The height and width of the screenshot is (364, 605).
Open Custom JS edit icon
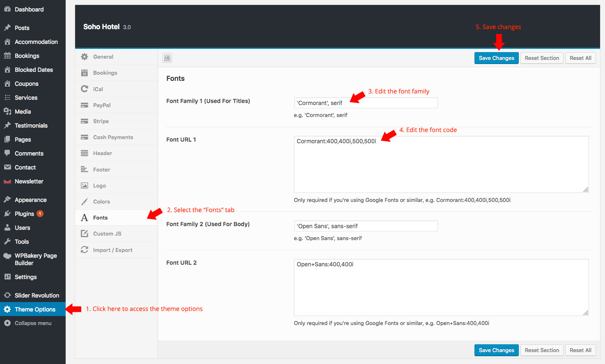(x=85, y=234)
